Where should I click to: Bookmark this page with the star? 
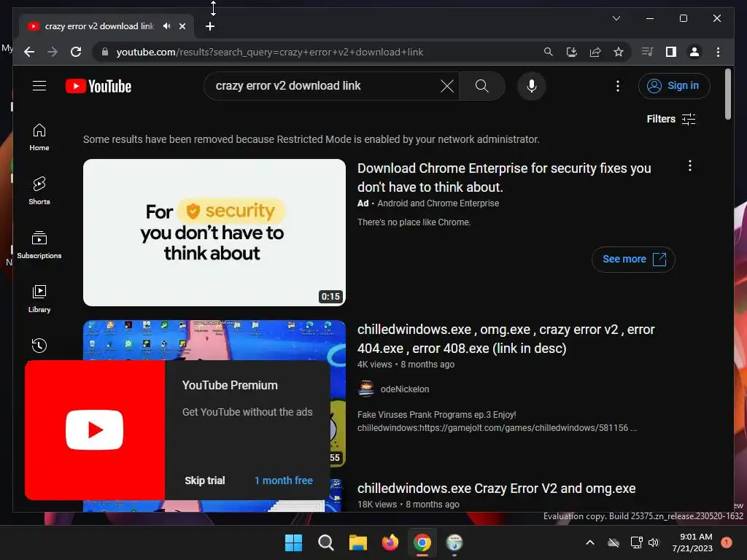[619, 52]
